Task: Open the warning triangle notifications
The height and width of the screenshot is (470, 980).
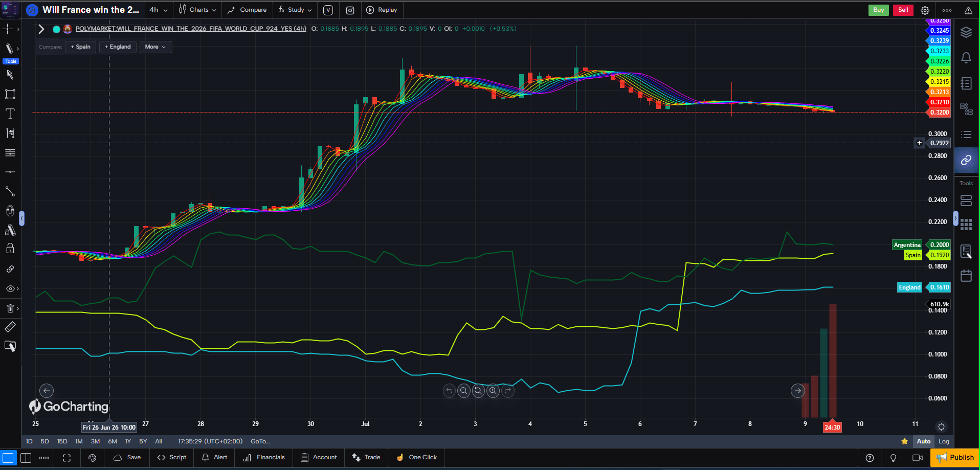Action: pyautogui.click(x=968, y=10)
